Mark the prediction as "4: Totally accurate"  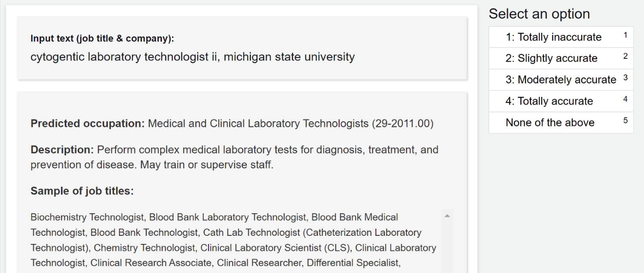[549, 101]
